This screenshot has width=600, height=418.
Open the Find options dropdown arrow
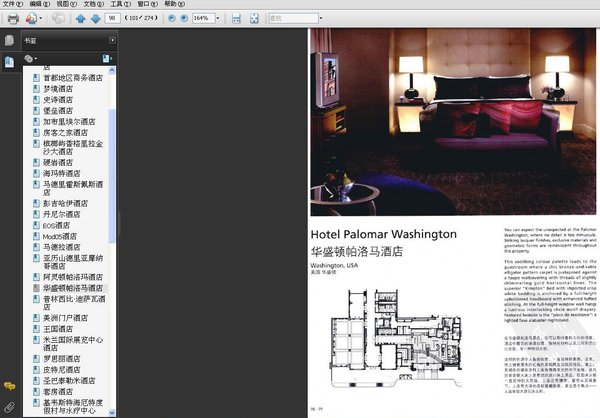(321, 18)
